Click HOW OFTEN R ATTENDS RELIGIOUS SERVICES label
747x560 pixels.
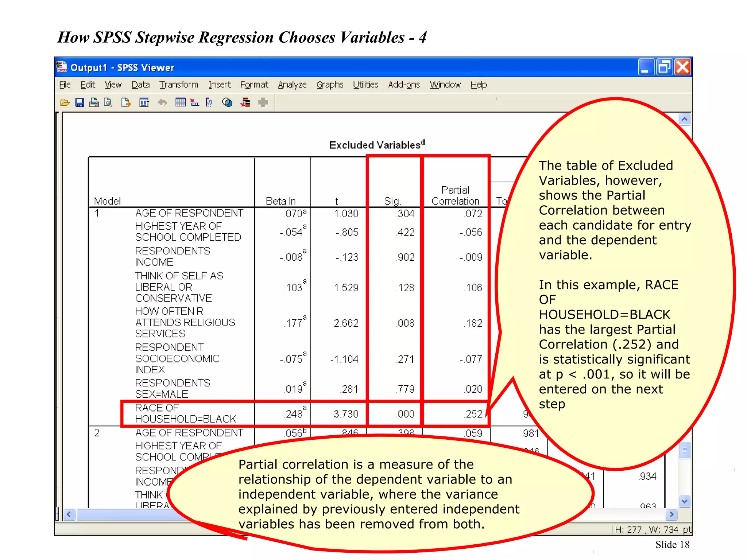[185, 322]
